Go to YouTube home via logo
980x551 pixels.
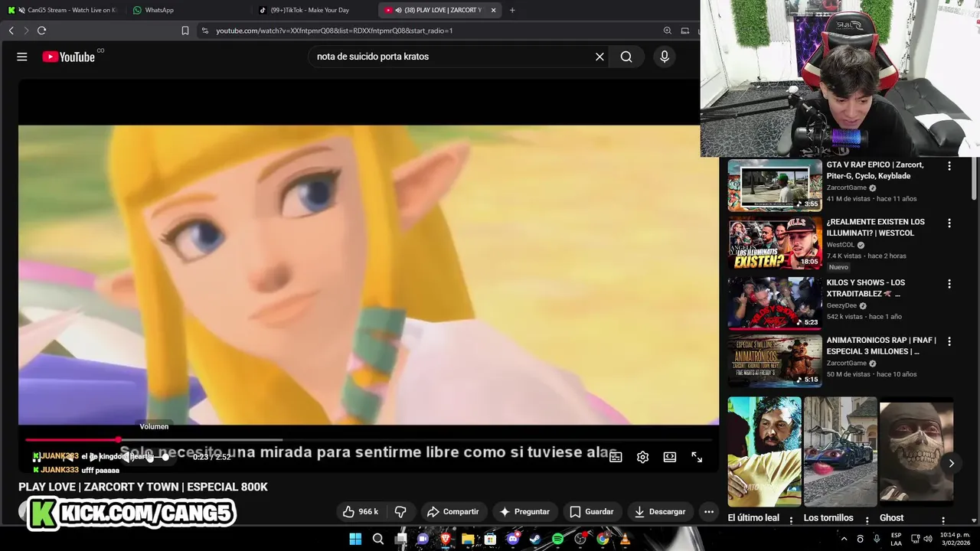point(68,57)
